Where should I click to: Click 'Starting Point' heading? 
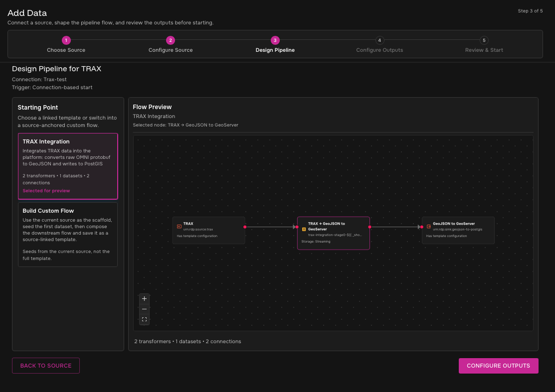click(x=38, y=108)
